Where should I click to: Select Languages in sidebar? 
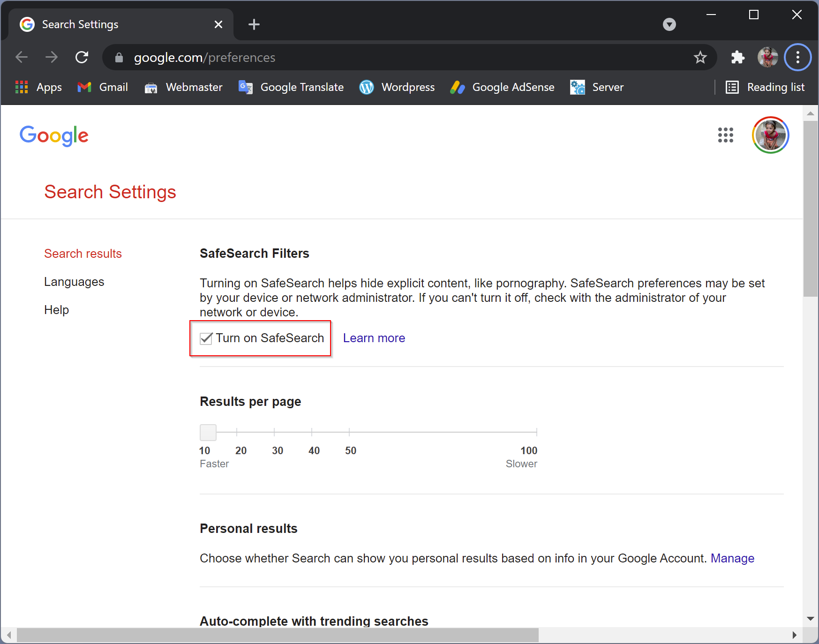click(74, 282)
